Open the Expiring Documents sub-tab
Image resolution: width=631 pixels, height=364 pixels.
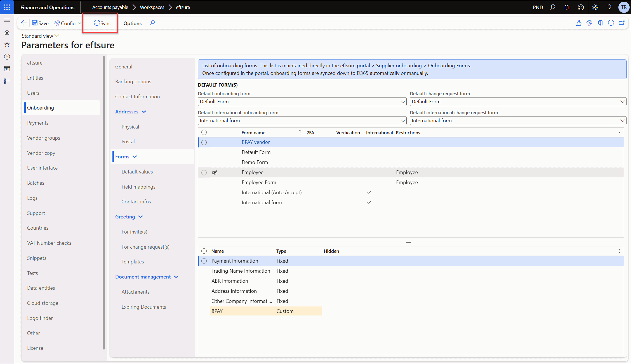[144, 307]
